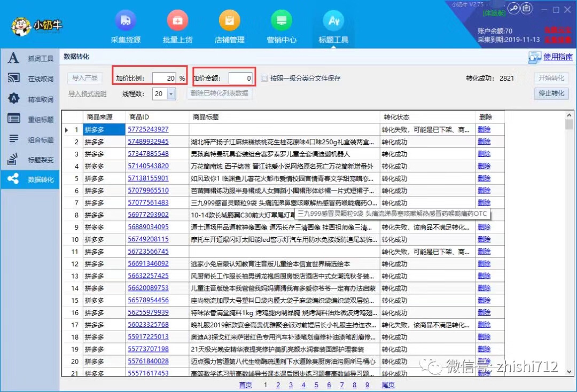Click the circular icon beside the key icon
Viewport: 577px width, 392px height.
click(527, 8)
